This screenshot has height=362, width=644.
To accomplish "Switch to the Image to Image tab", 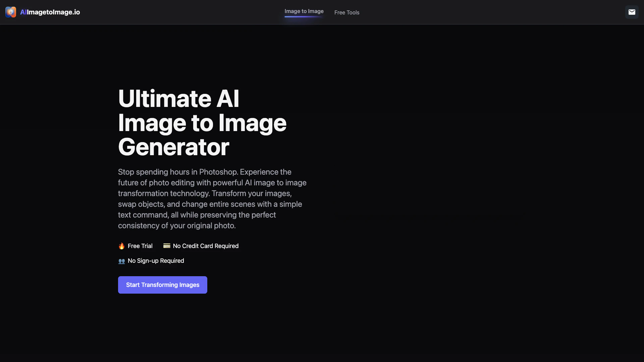I will [304, 11].
